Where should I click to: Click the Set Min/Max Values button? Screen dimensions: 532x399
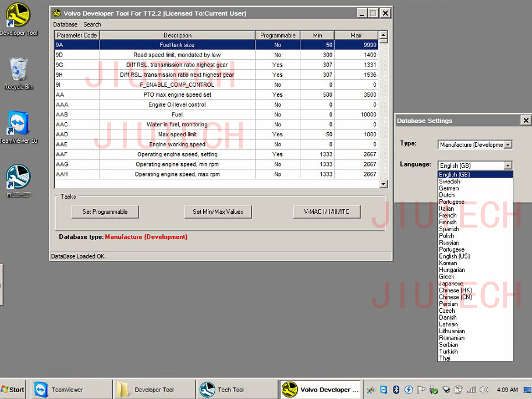click(218, 211)
